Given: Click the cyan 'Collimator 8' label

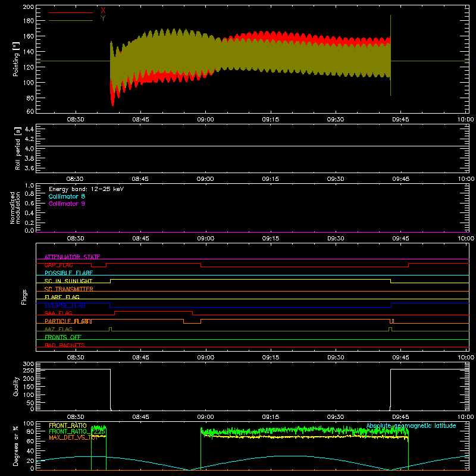Looking at the screenshot, I should tap(67, 196).
